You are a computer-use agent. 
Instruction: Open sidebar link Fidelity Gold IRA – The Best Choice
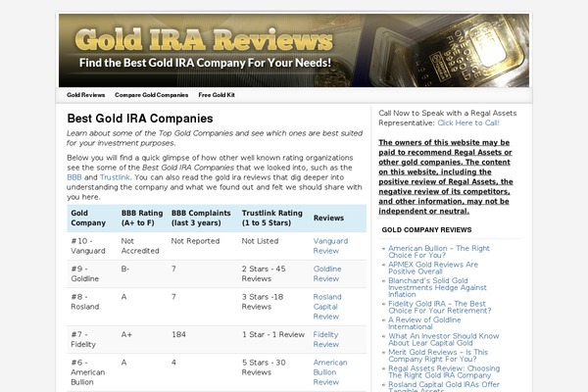(439, 307)
